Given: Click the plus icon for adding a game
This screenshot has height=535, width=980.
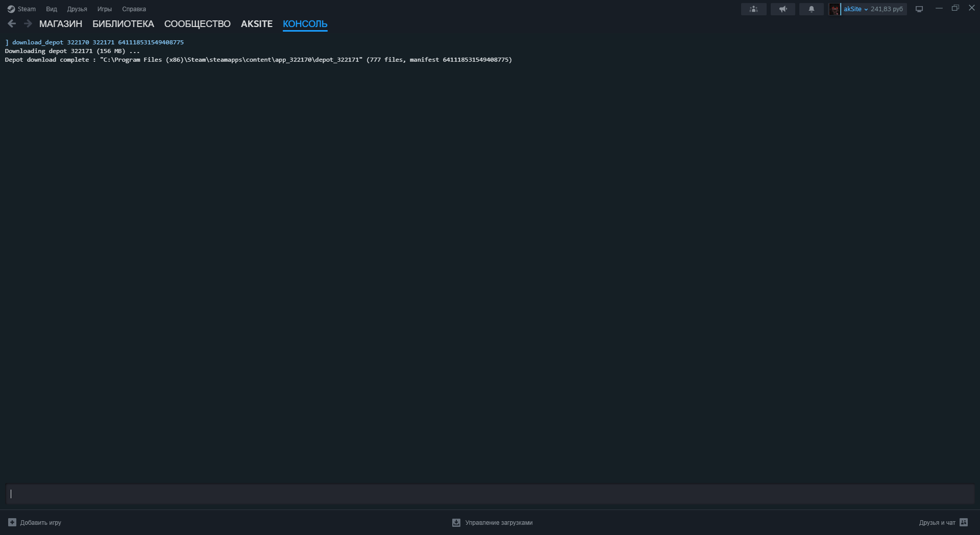Looking at the screenshot, I should 12,522.
